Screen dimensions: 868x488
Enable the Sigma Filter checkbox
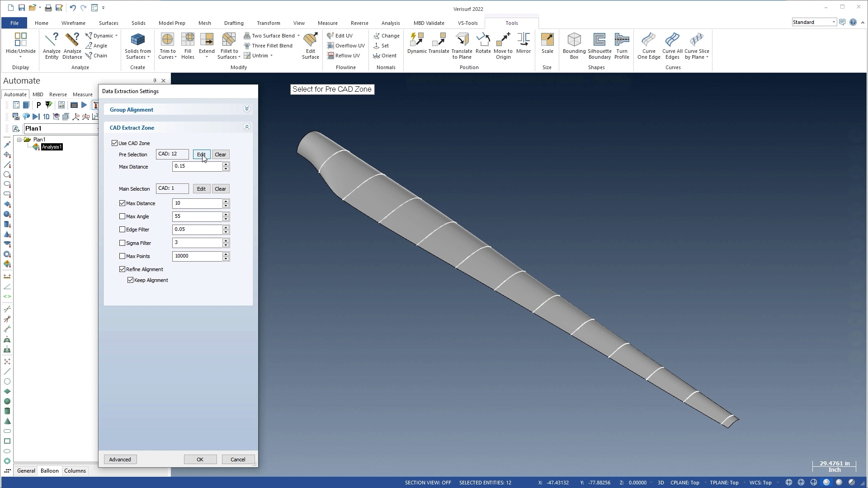(122, 243)
